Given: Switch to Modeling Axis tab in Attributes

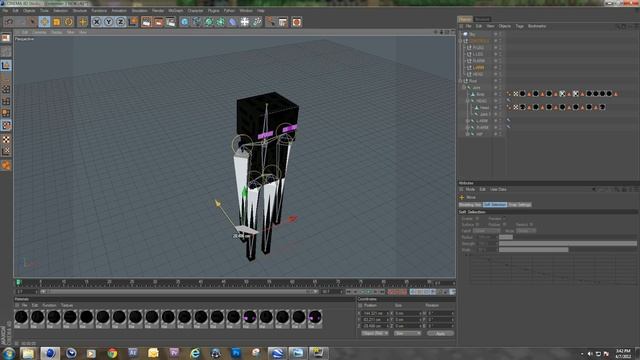Looking at the screenshot, I should 470,204.
